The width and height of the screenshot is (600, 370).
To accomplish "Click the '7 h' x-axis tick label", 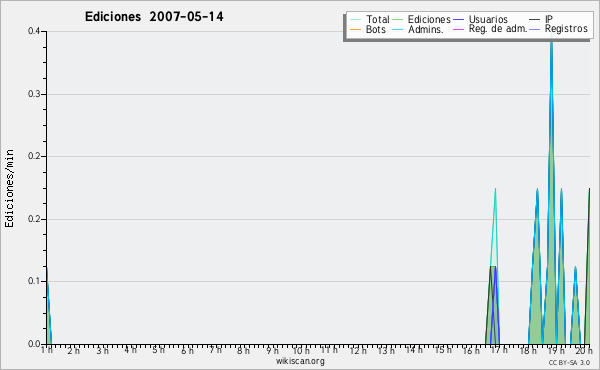I will pyautogui.click(x=215, y=350).
